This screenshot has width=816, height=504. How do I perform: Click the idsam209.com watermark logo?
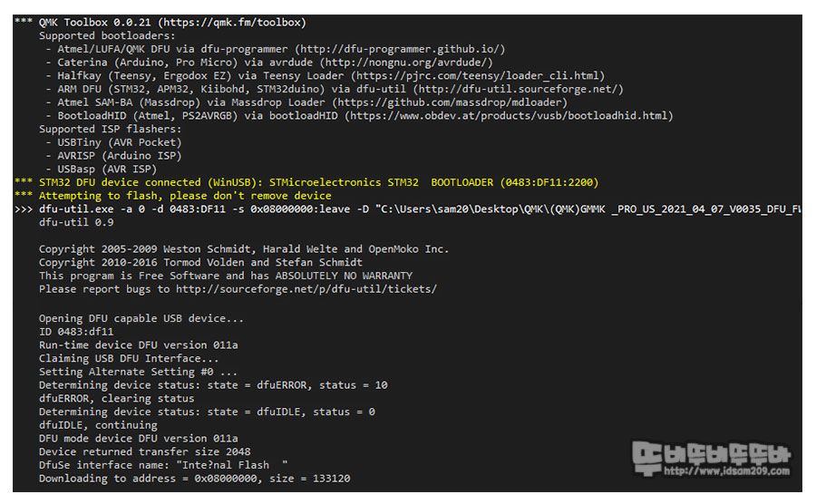(712, 459)
